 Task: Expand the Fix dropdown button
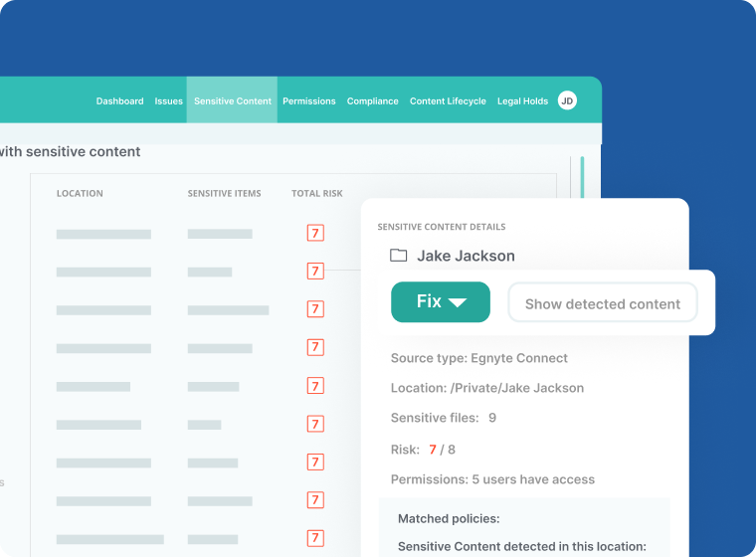tap(441, 302)
